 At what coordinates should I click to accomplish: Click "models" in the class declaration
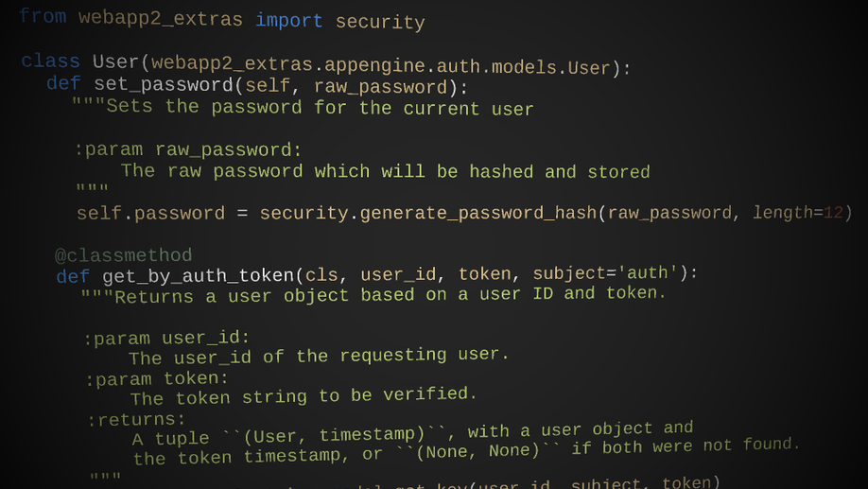coord(524,67)
